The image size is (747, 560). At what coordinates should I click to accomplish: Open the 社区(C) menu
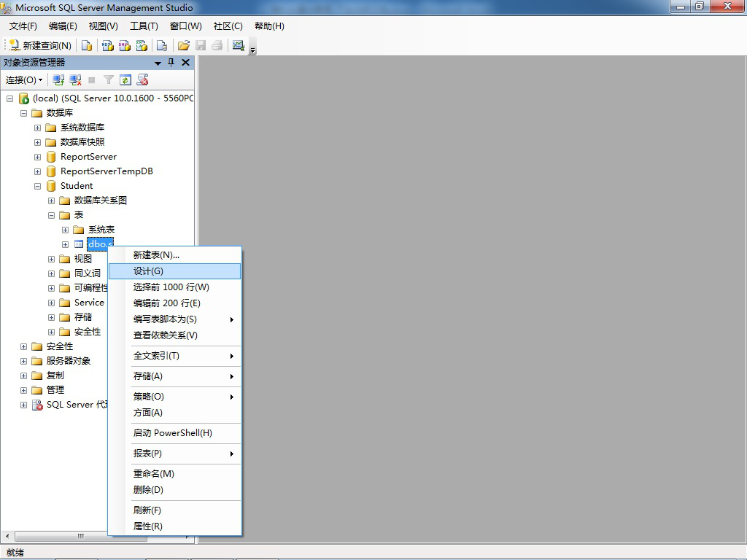(228, 26)
